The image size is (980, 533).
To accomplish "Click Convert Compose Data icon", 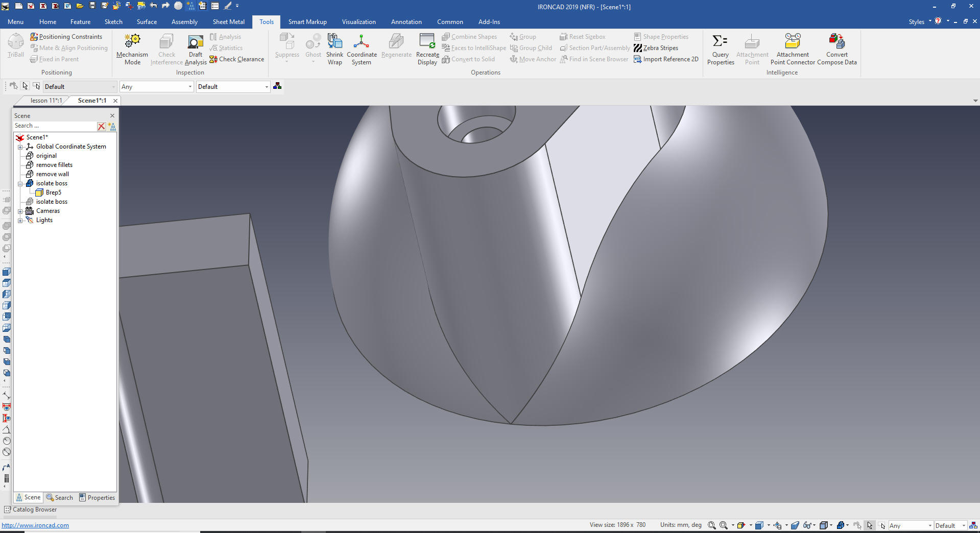I will pos(836,42).
